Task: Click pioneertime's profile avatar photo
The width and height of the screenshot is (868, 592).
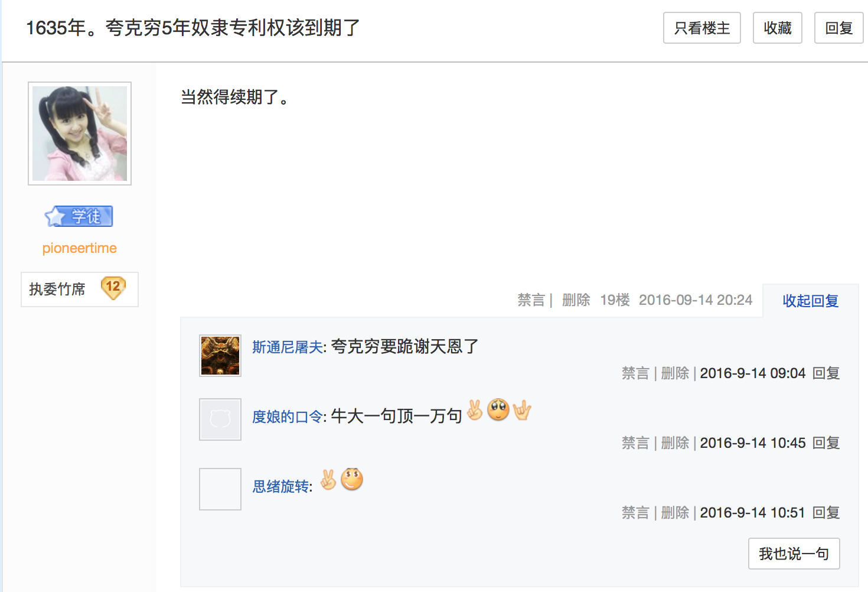Action: (x=80, y=134)
